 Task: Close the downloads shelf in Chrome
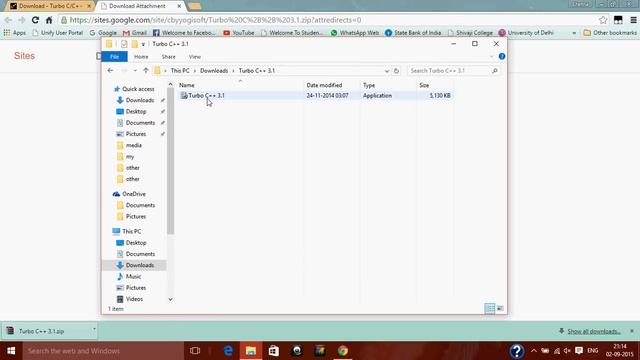pos(632,331)
